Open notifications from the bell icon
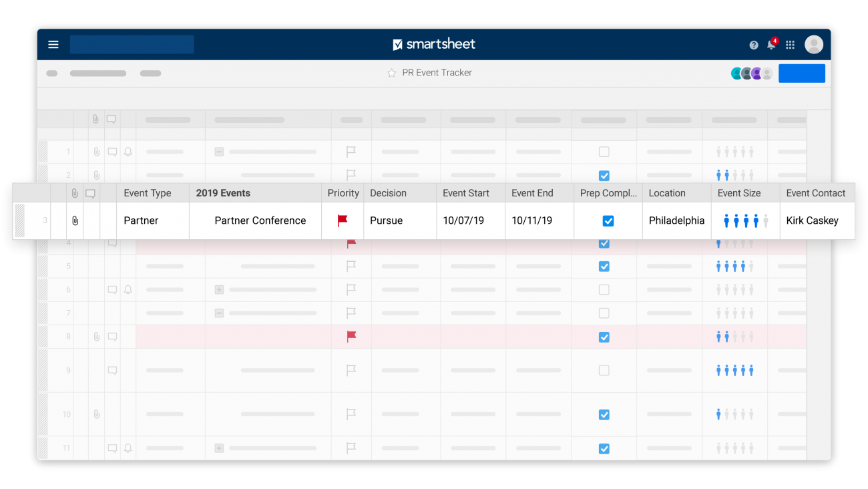 point(771,44)
